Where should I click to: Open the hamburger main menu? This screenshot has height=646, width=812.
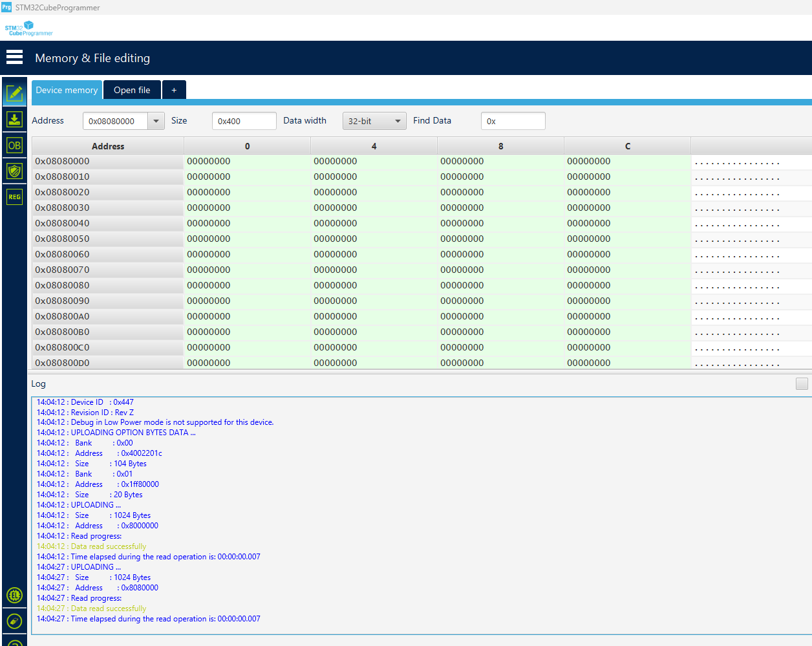pos(14,58)
